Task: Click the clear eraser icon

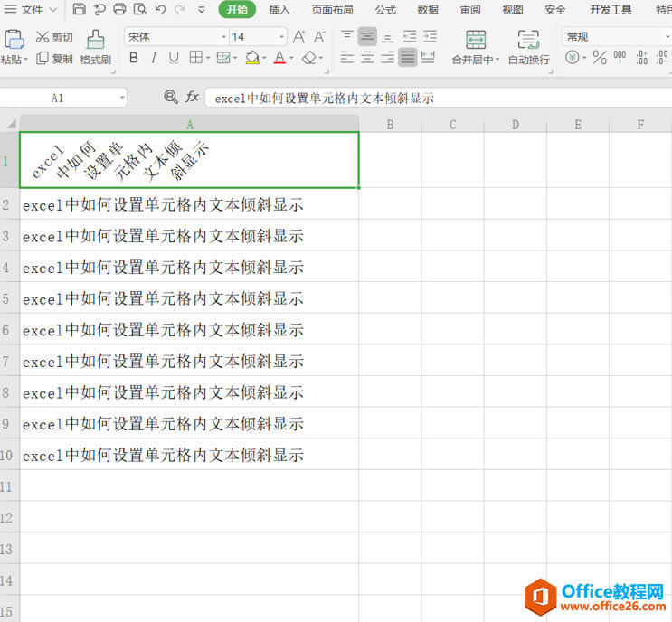Action: click(x=309, y=57)
